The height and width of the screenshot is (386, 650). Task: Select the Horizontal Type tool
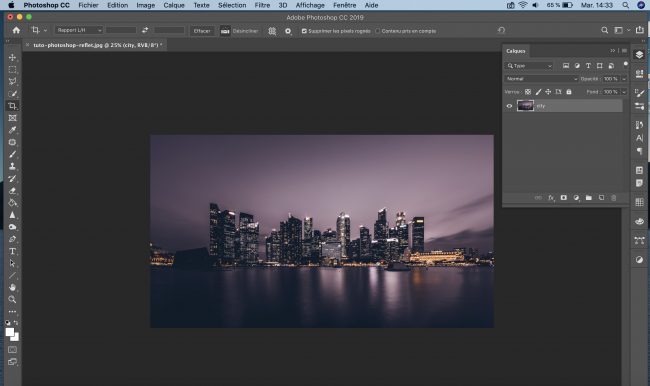click(x=12, y=251)
